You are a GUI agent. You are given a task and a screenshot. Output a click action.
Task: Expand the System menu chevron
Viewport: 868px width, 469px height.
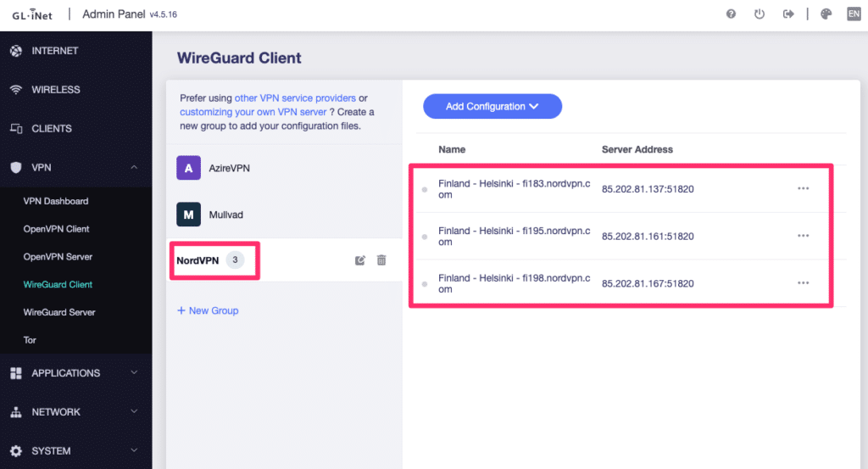(x=134, y=450)
